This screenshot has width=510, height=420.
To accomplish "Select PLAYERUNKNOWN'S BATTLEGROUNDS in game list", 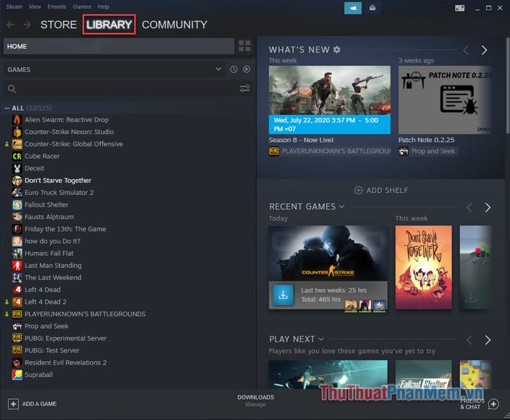I will [85, 314].
